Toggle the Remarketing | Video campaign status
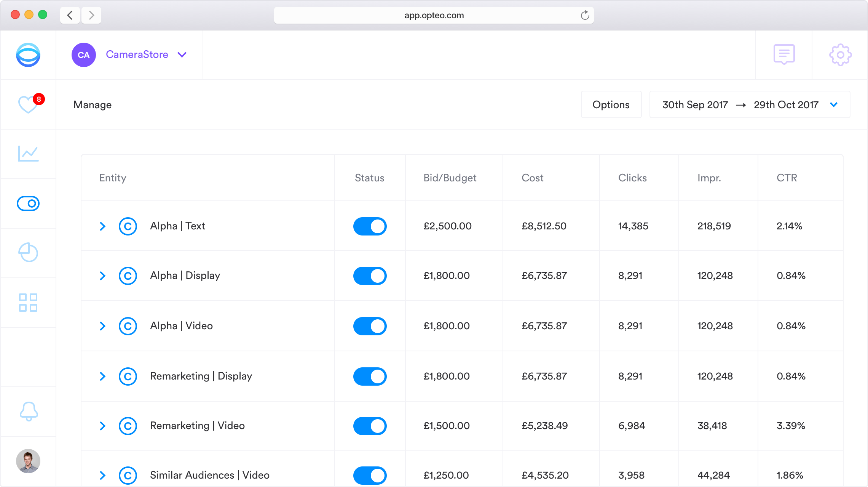This screenshot has width=868, height=487. pyautogui.click(x=370, y=426)
